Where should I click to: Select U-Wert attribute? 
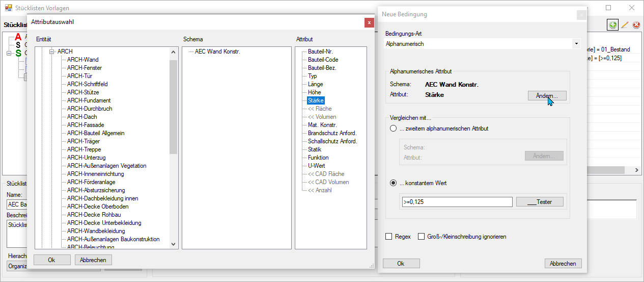pyautogui.click(x=316, y=166)
